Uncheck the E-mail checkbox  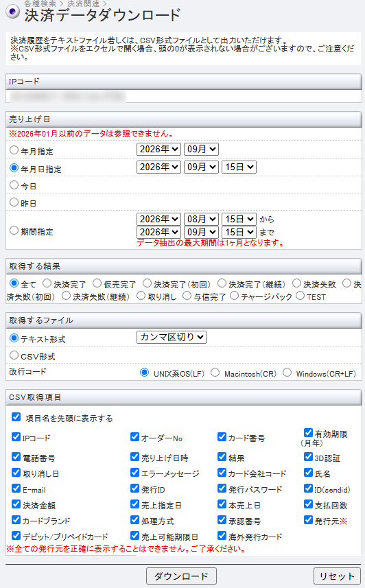[16, 489]
